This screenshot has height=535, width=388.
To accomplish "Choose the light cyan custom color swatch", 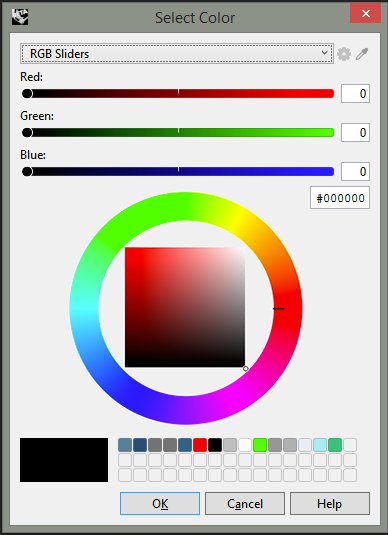I will (x=320, y=445).
